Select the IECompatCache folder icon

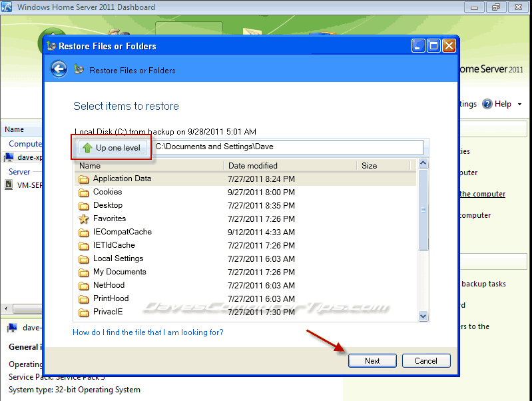(x=83, y=232)
